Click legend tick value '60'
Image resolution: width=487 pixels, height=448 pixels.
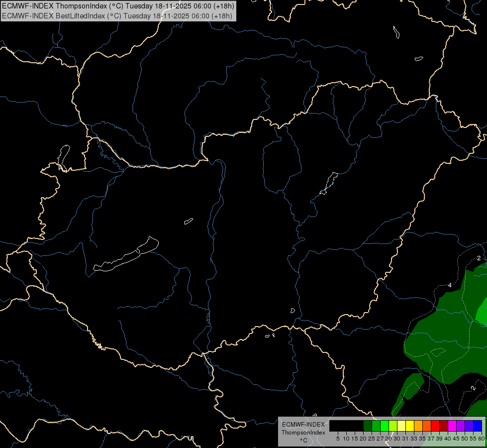pos(481,439)
